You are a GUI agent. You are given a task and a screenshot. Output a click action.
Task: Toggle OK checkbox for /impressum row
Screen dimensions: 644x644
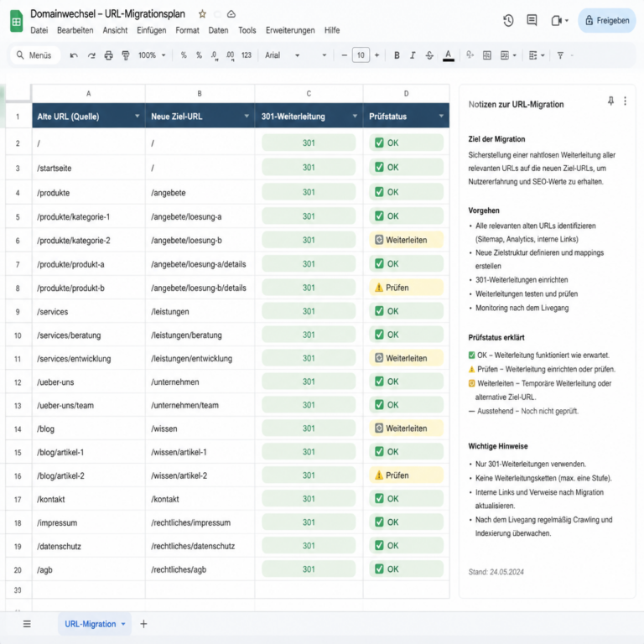click(379, 522)
